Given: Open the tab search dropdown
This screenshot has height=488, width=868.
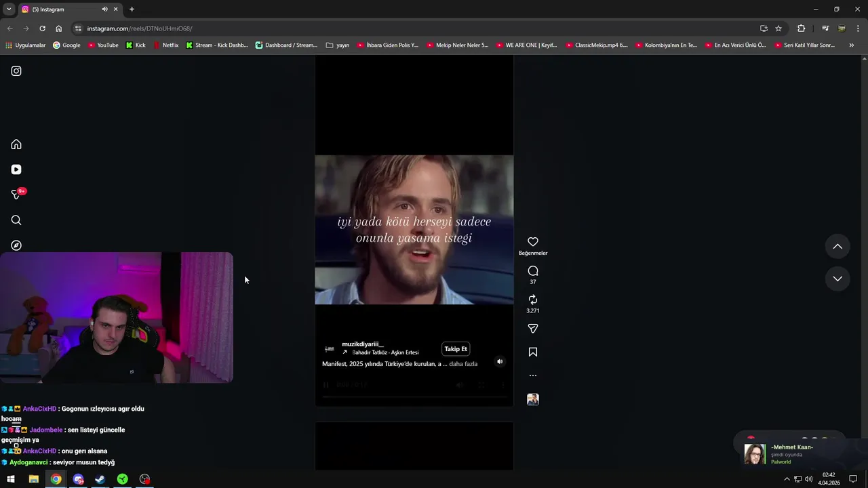Looking at the screenshot, I should click(x=9, y=9).
